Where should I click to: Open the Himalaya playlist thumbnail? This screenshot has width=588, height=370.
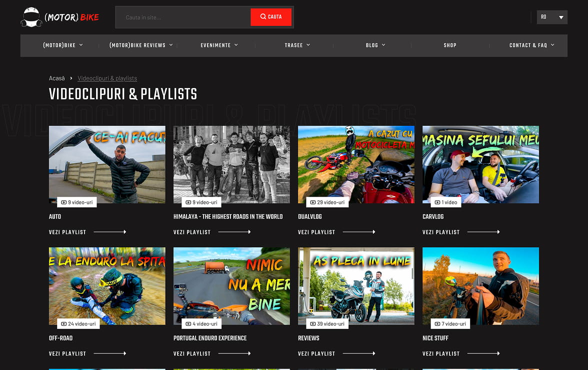pyautogui.click(x=231, y=164)
